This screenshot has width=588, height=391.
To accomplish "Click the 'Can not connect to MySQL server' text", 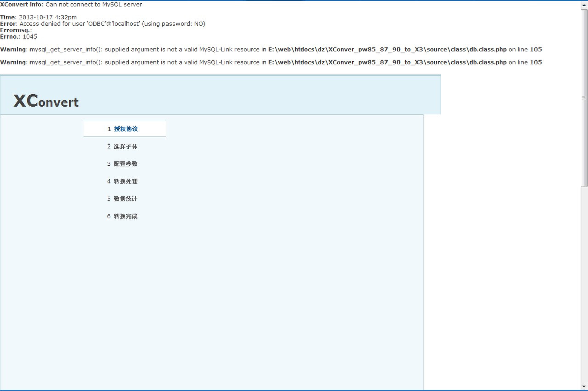I will (x=93, y=5).
